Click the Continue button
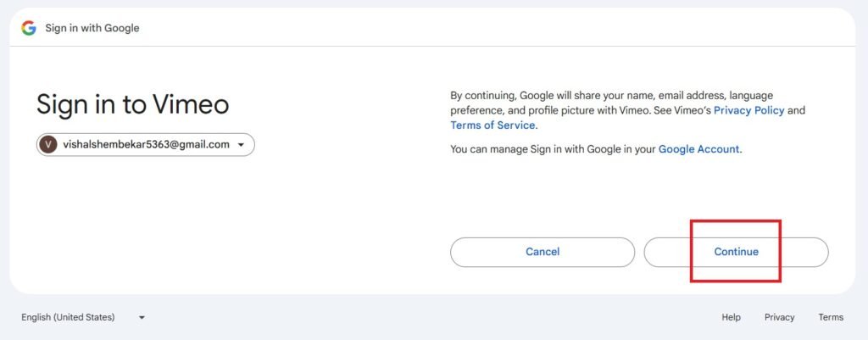868x340 pixels. 736,252
